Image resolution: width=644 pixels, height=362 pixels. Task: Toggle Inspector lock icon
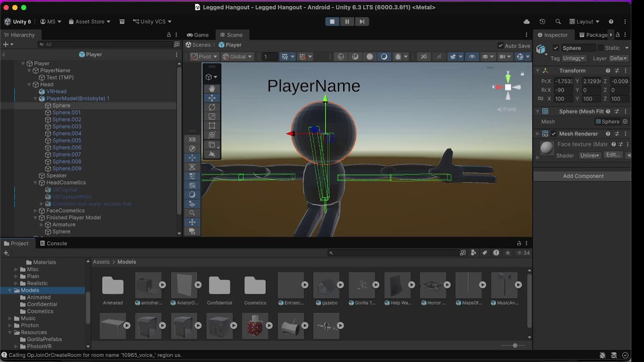(618, 35)
